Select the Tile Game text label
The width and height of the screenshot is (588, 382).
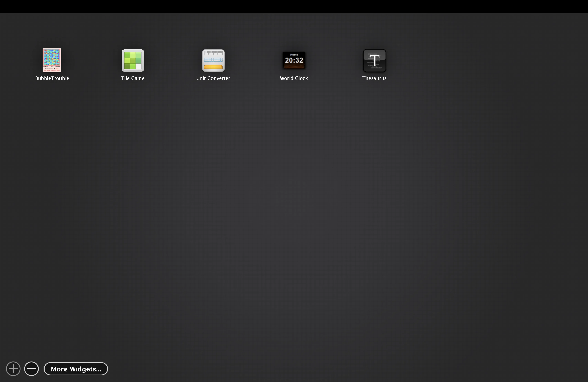[133, 78]
